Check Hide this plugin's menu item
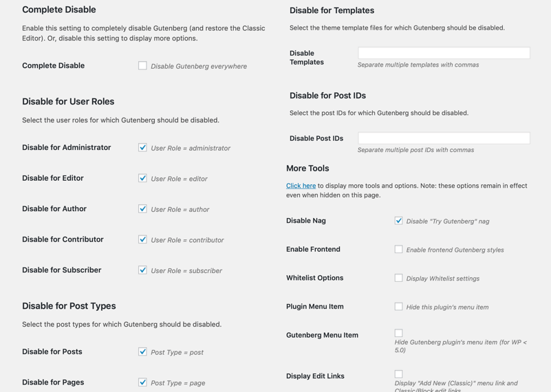 (398, 306)
